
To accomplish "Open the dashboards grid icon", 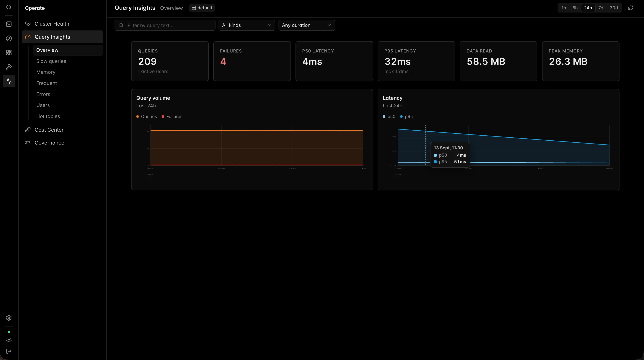I will click(x=9, y=52).
